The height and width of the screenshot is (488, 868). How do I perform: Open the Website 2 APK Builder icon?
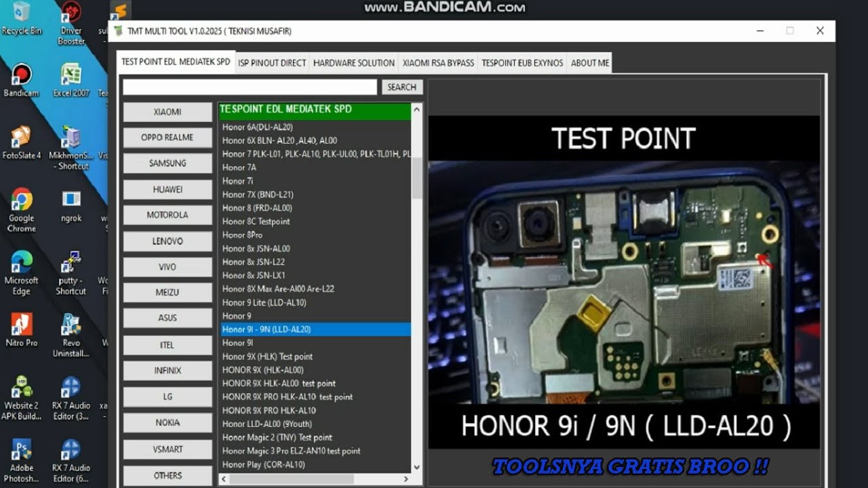coord(21,398)
